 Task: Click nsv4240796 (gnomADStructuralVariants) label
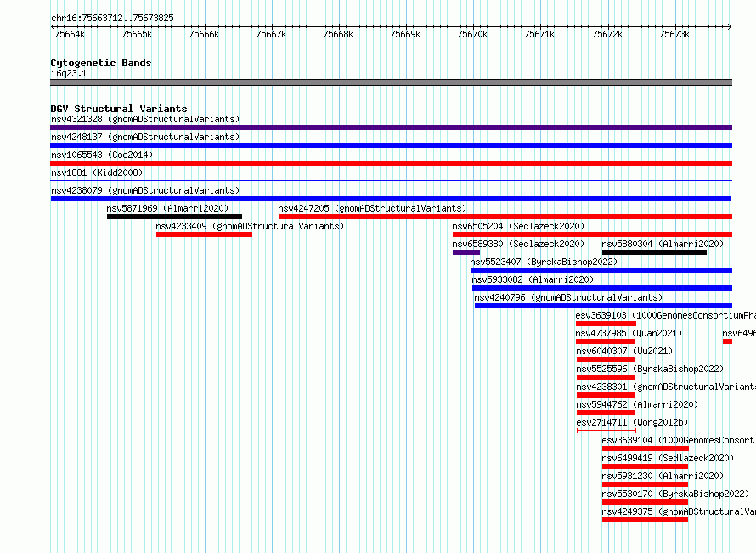click(568, 297)
